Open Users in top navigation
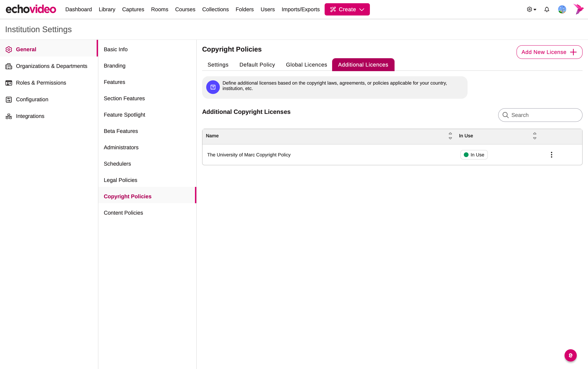 click(267, 9)
